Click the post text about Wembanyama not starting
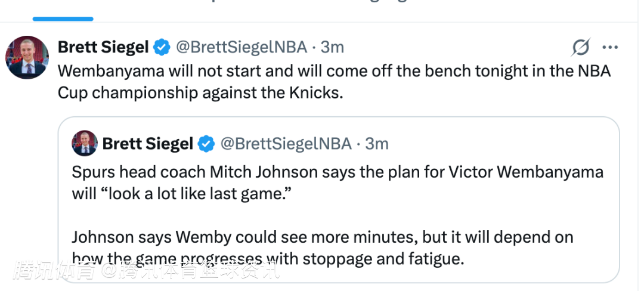 (334, 70)
